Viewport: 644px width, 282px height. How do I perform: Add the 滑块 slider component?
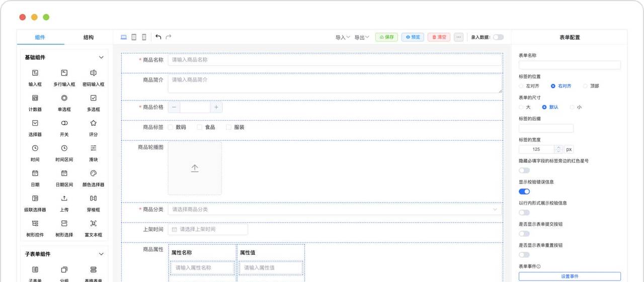[94, 148]
